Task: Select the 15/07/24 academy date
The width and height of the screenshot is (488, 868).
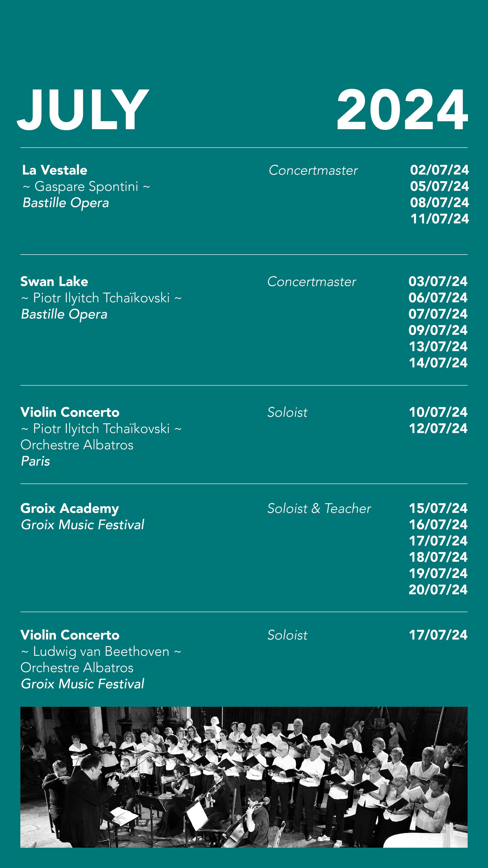Action: [438, 508]
